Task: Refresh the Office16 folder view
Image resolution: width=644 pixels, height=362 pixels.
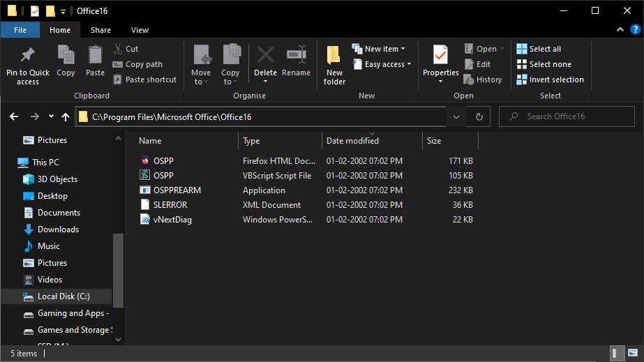Action: 479,117
